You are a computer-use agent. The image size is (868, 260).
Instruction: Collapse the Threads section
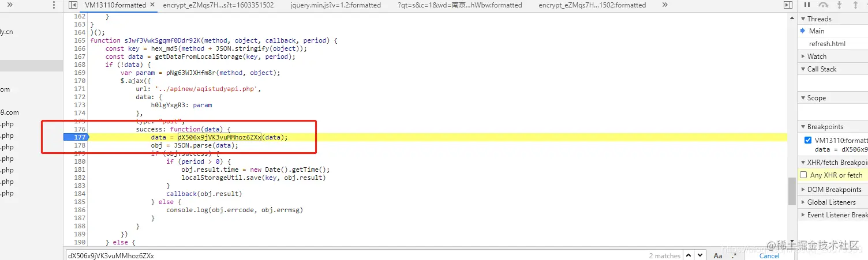point(833,19)
